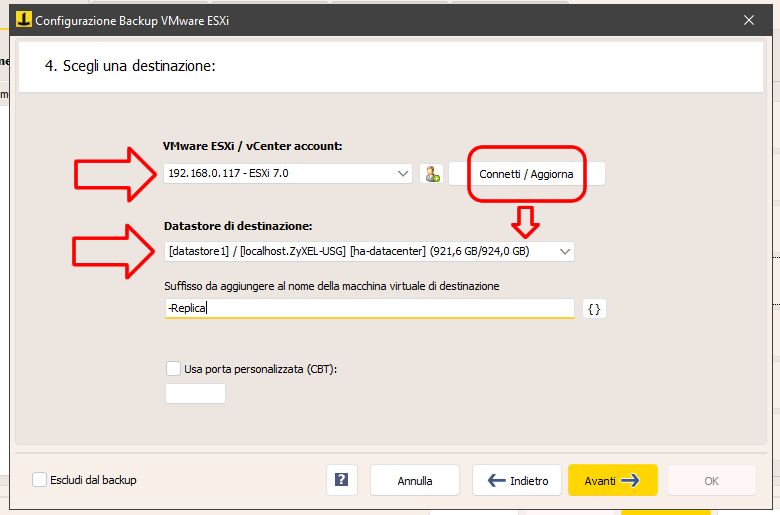780x515 pixels.
Task: Click the window title Configurazione Backup VMware ESXi
Action: [x=132, y=20]
